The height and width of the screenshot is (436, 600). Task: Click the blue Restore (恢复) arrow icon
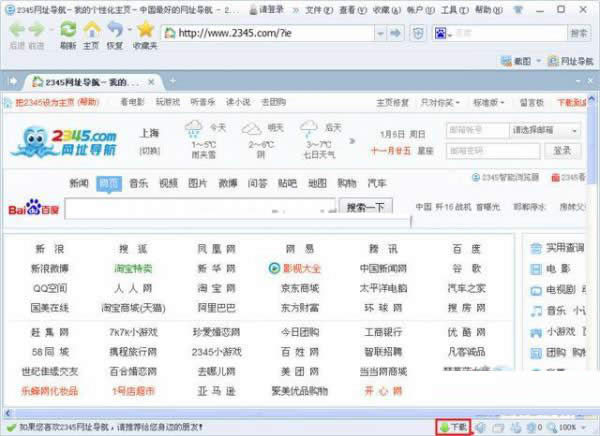[115, 29]
